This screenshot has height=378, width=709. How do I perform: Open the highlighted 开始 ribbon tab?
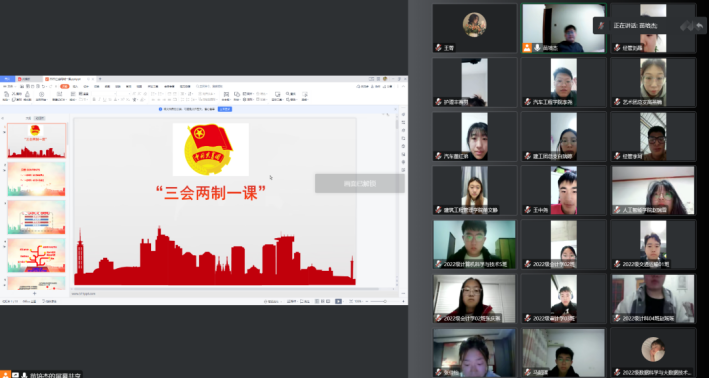pos(65,86)
